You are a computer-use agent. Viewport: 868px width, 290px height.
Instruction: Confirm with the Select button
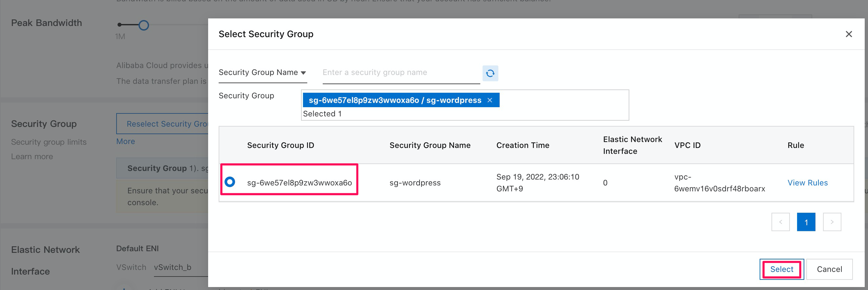click(781, 269)
